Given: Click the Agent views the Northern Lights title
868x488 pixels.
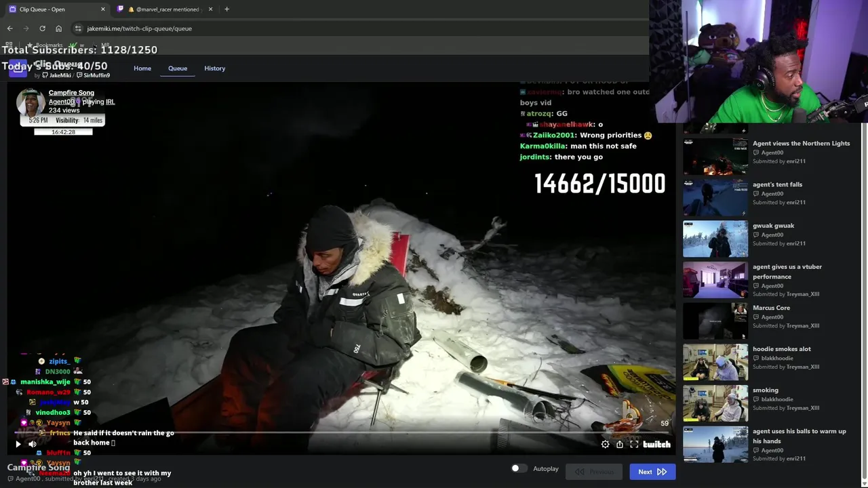Looking at the screenshot, I should (x=801, y=144).
